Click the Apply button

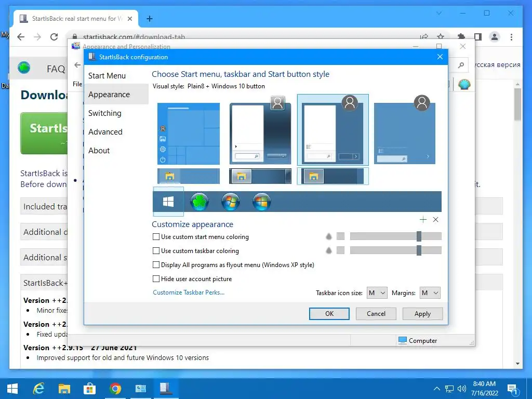point(422,313)
